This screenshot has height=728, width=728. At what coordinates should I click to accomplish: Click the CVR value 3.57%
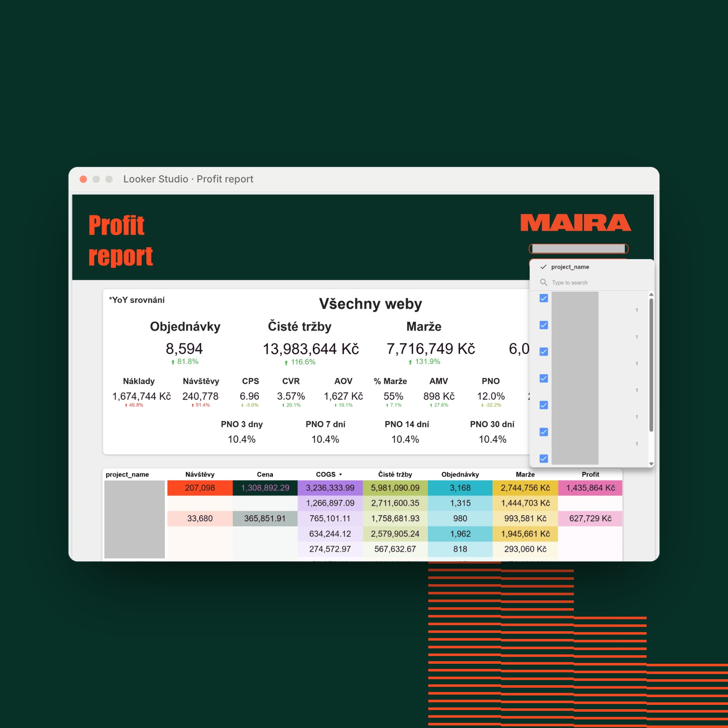[x=291, y=396]
